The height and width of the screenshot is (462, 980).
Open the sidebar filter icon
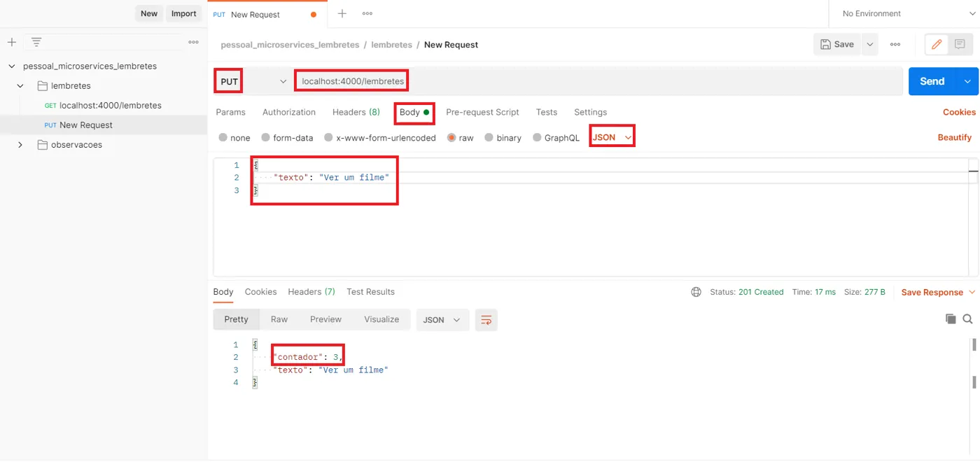[36, 42]
